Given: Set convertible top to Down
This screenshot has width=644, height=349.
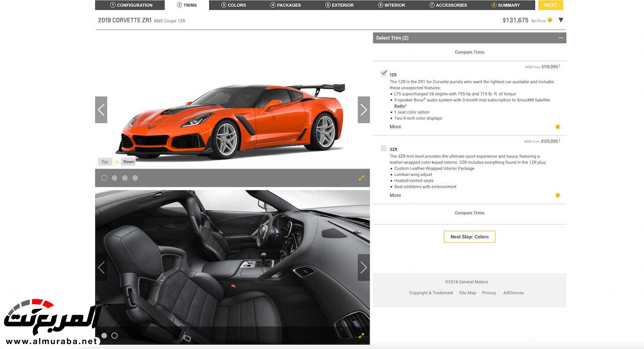Looking at the screenshot, I should click(x=128, y=162).
